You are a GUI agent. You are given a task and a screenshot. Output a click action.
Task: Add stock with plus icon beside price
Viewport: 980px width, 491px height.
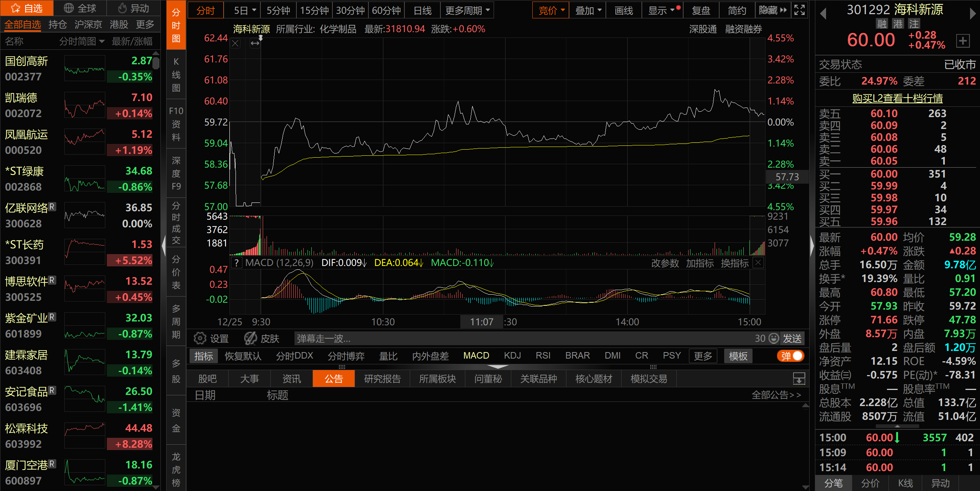pos(963,41)
